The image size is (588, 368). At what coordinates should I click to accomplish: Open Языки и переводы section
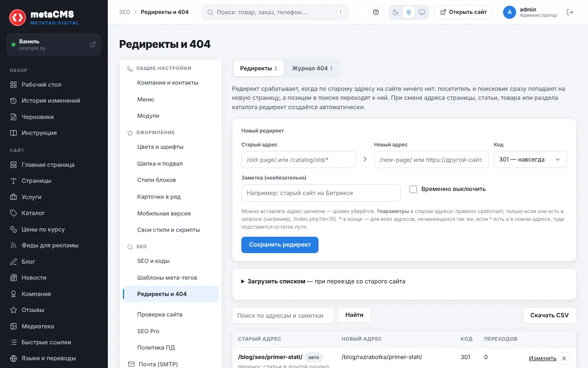coord(54,358)
